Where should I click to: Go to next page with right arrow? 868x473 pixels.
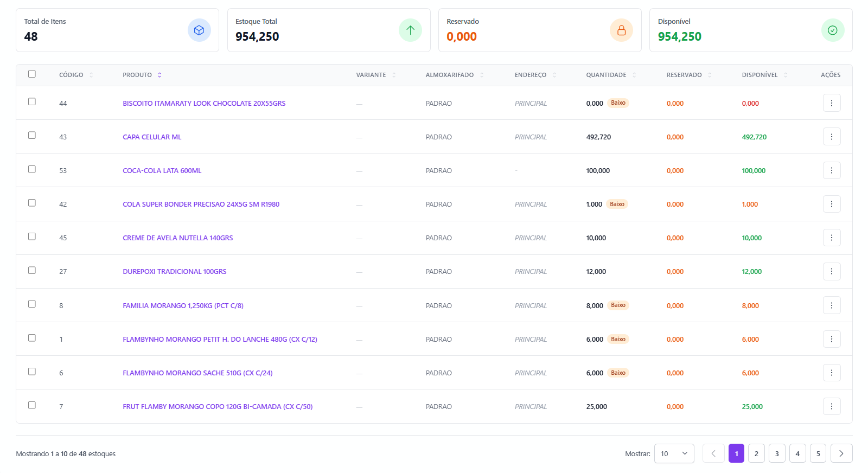[841, 453]
